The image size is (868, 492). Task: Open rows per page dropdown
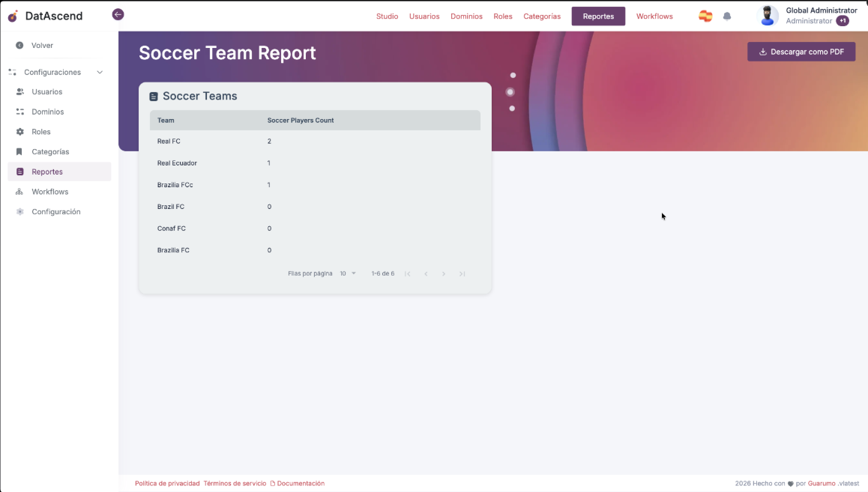348,273
